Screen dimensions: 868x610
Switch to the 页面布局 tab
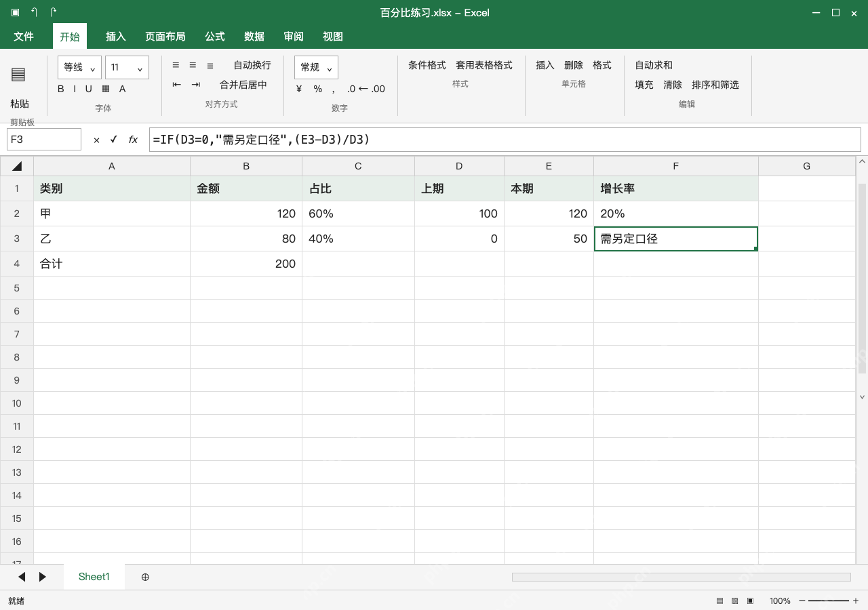[165, 37]
